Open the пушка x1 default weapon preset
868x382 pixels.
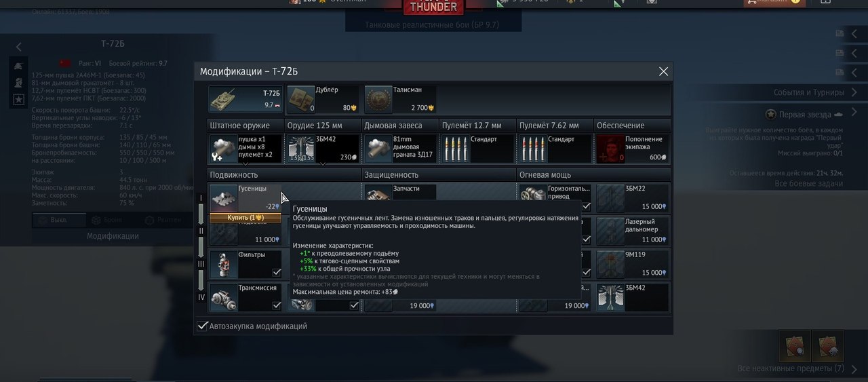(x=245, y=148)
